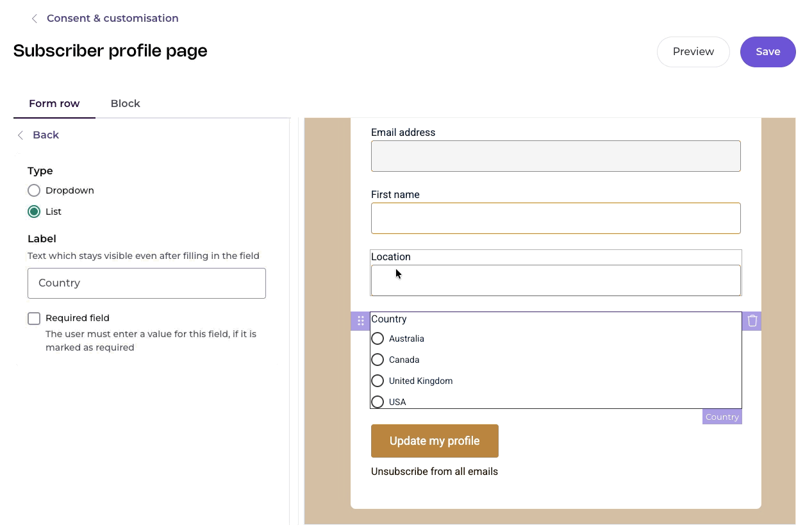This screenshot has height=532, width=805.
Task: Click the Email address field label
Action: [403, 133]
